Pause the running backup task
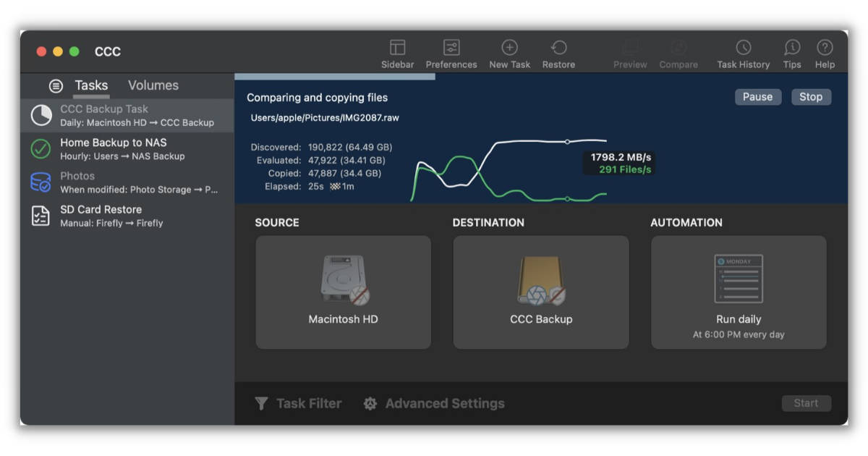The height and width of the screenshot is (456, 868). [x=758, y=96]
